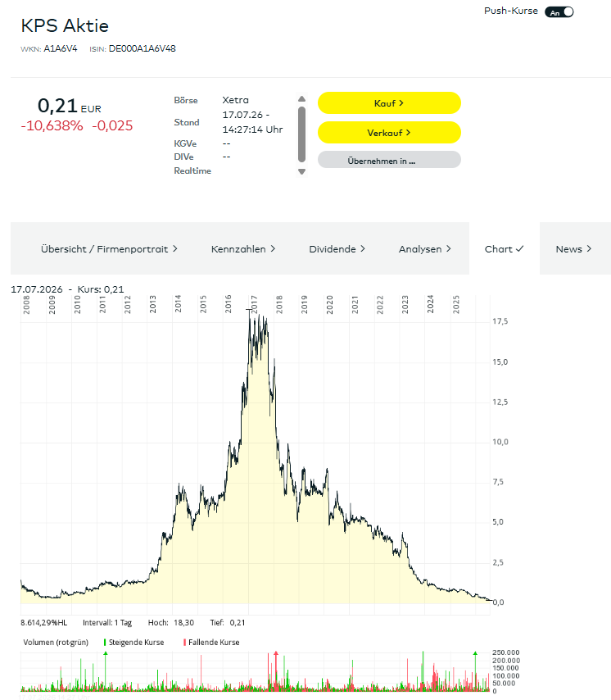Switch to the Dividende tab
The image size is (611, 700).
click(x=337, y=249)
